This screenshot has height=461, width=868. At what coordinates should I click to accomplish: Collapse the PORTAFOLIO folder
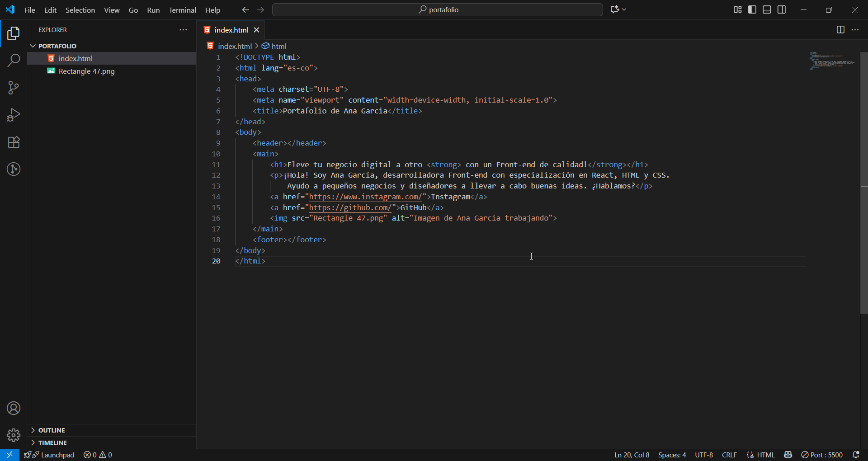[x=57, y=46]
